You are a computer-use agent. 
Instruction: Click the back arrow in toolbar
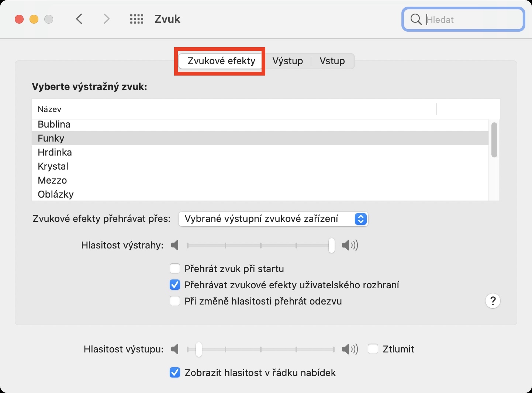79,19
